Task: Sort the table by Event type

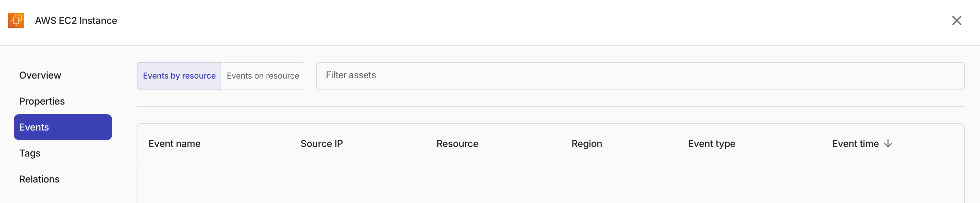Action: coord(711,144)
